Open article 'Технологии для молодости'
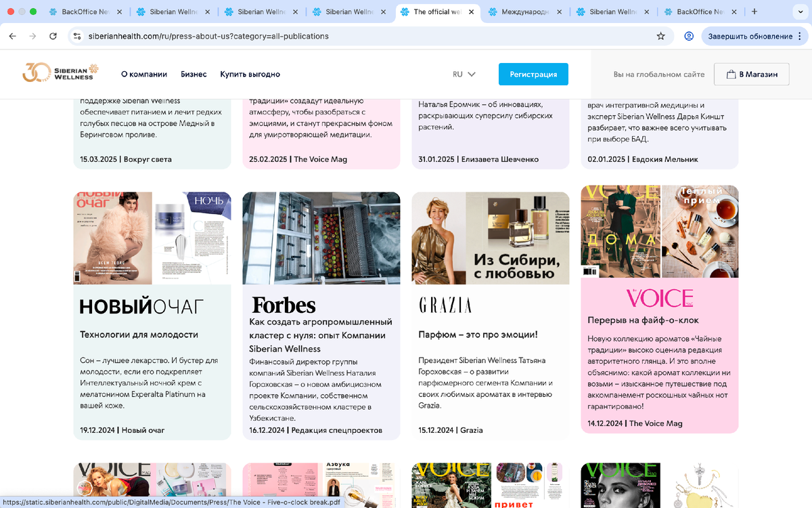 pos(139,335)
